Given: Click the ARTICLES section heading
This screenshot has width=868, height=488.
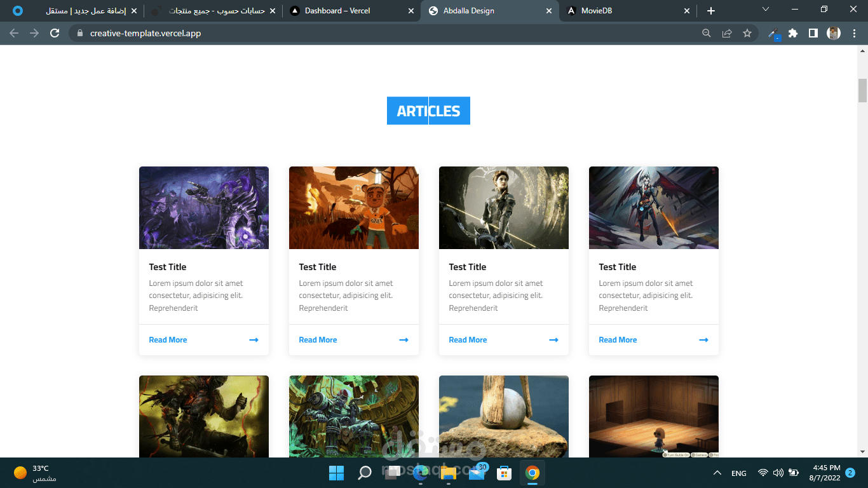Looking at the screenshot, I should [428, 111].
